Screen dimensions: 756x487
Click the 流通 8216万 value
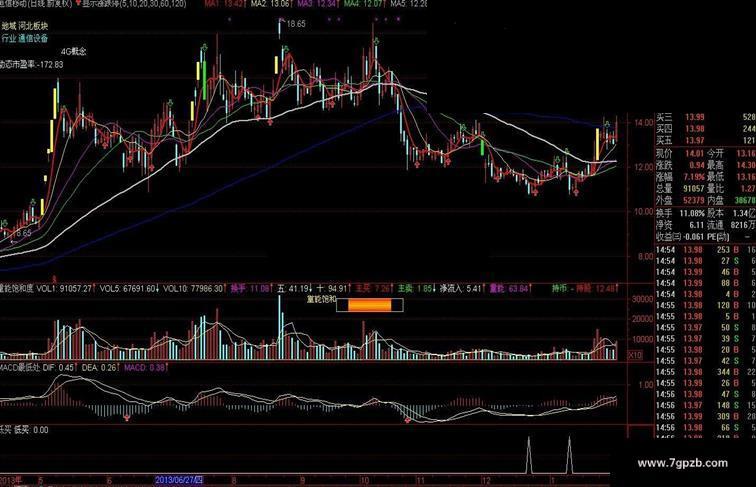click(731, 225)
